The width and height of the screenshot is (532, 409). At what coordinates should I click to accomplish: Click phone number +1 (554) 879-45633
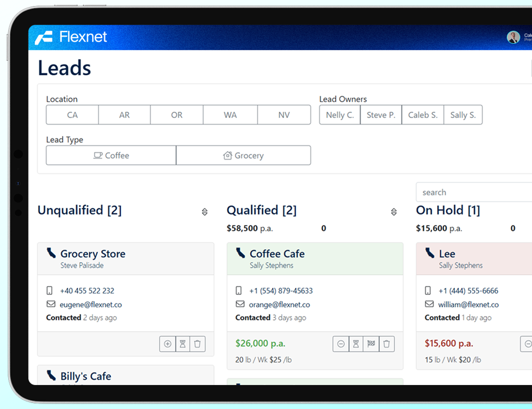point(281,291)
